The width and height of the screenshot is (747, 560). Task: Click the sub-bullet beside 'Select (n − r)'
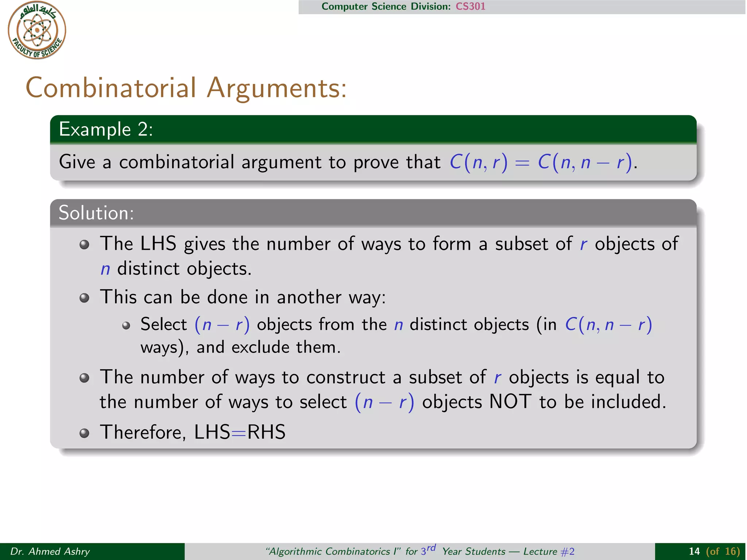click(x=126, y=326)
